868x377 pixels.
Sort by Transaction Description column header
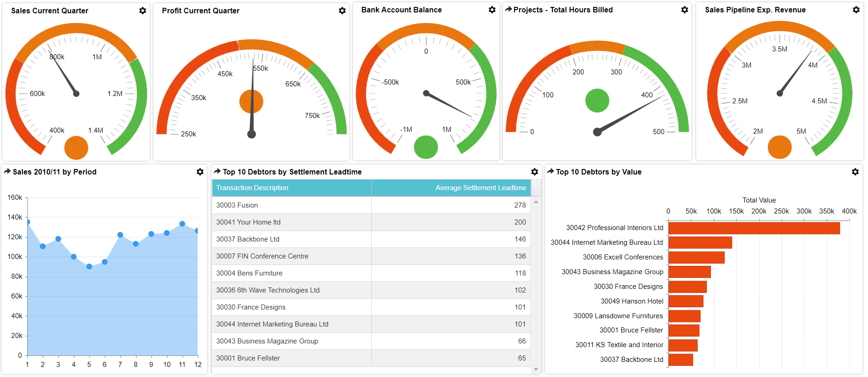pos(292,188)
